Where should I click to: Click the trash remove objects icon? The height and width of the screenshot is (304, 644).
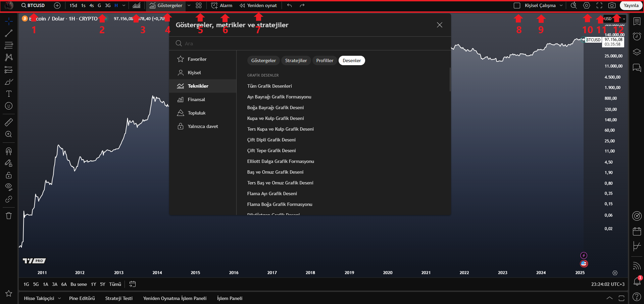point(9,216)
